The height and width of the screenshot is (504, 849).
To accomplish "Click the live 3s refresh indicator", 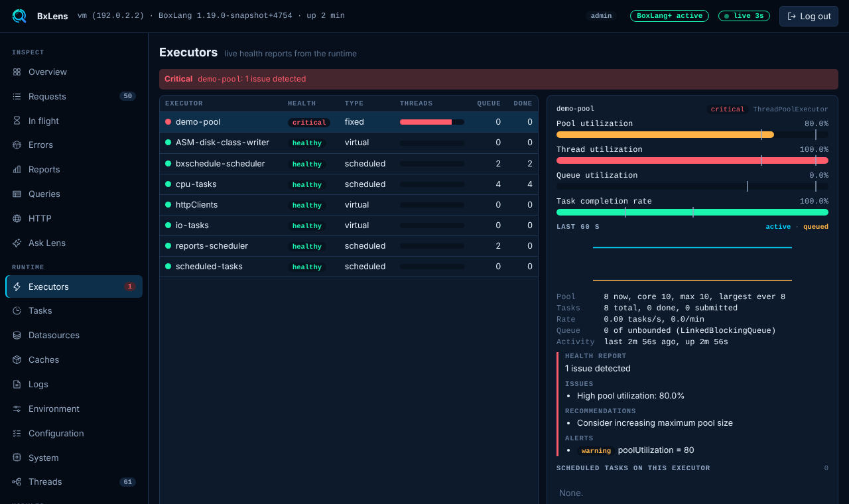I will [x=744, y=16].
